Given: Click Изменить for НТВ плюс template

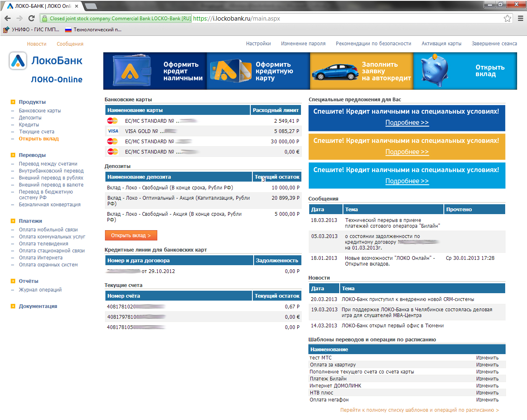Looking at the screenshot, I should click(487, 393).
